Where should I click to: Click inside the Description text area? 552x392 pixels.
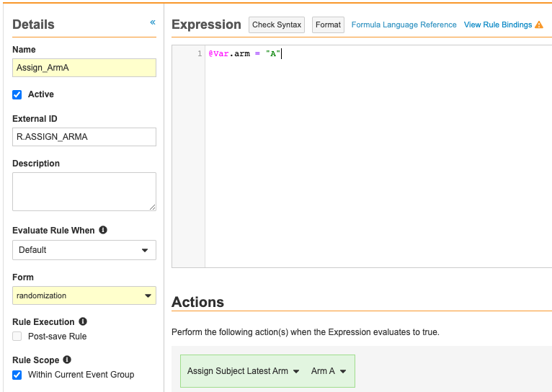(84, 191)
